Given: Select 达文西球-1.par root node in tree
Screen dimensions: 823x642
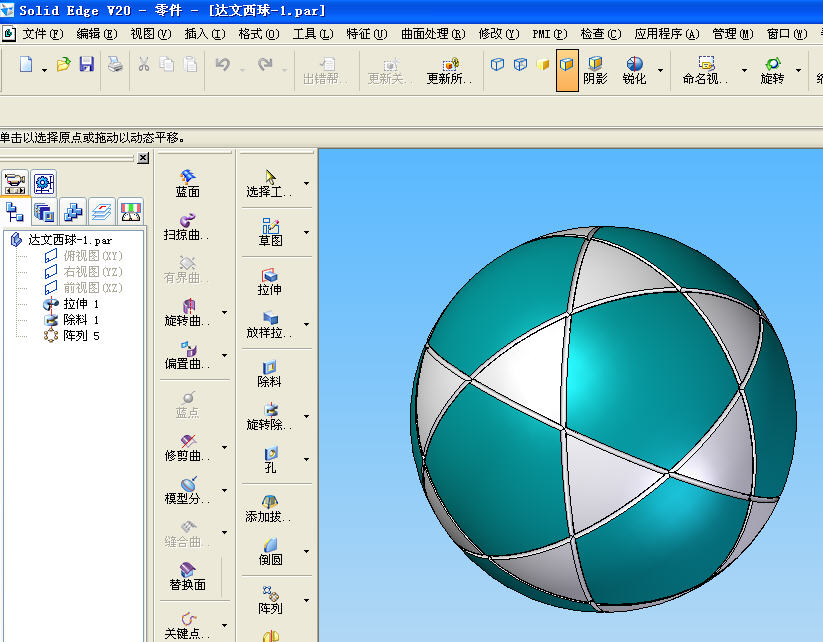Looking at the screenshot, I should tap(61, 240).
